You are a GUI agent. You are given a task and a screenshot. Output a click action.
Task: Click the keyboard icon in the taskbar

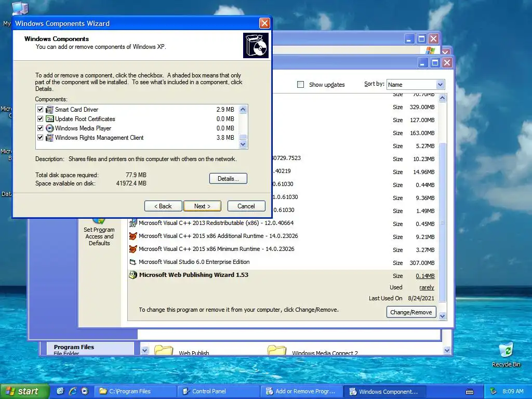[470, 392]
